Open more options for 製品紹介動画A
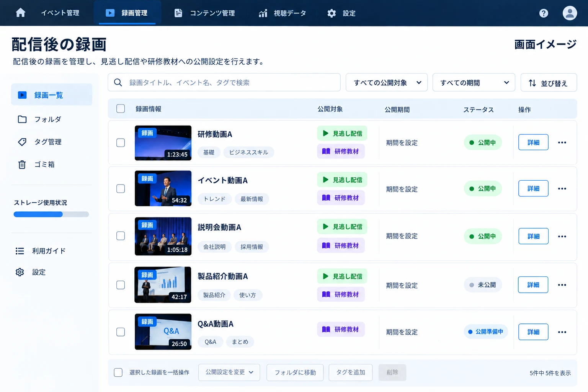Screen dimensions: 588x392 pos(562,285)
